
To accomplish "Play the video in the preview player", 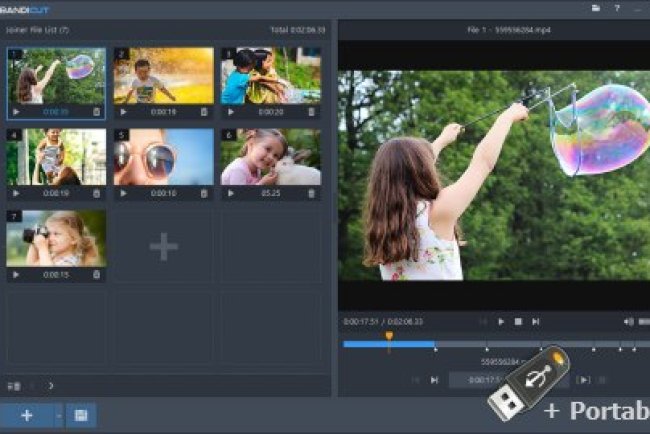I will point(501,321).
